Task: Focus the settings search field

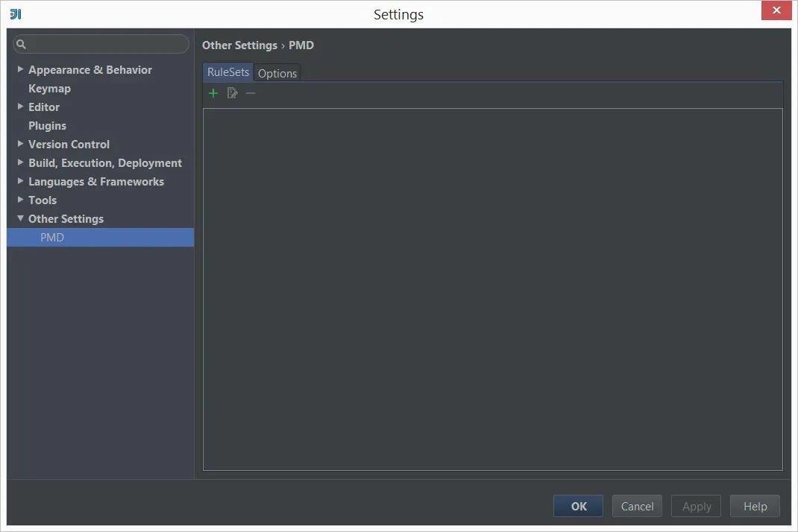Action: click(101, 44)
